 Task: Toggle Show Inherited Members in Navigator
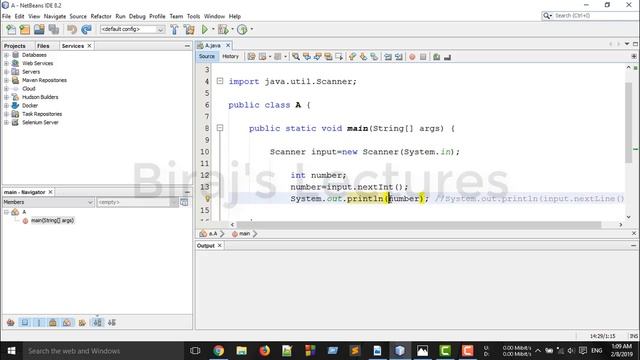[11, 322]
